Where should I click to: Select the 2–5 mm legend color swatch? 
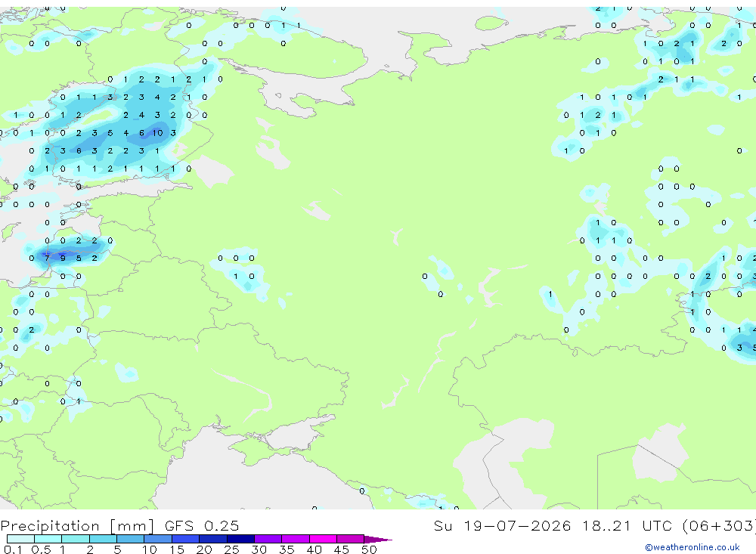coord(103,539)
